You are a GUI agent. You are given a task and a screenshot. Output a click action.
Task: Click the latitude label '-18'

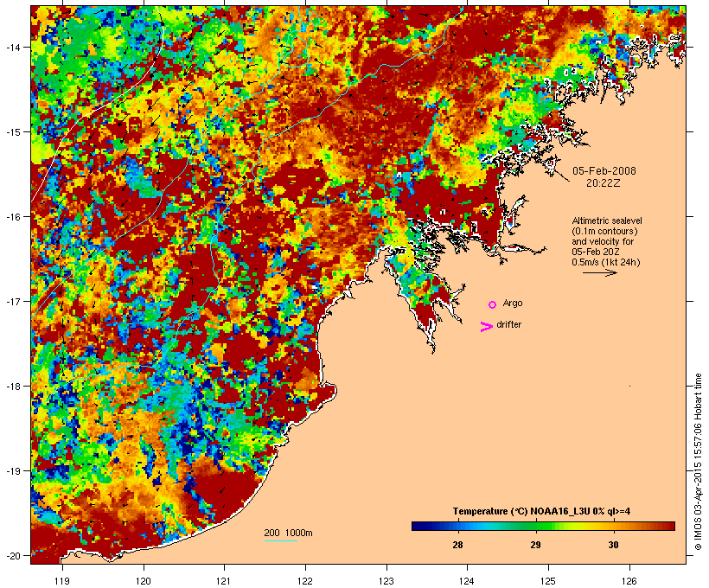coord(12,386)
